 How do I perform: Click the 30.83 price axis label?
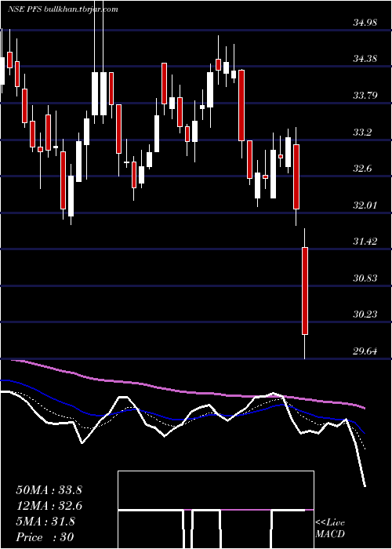point(365,278)
